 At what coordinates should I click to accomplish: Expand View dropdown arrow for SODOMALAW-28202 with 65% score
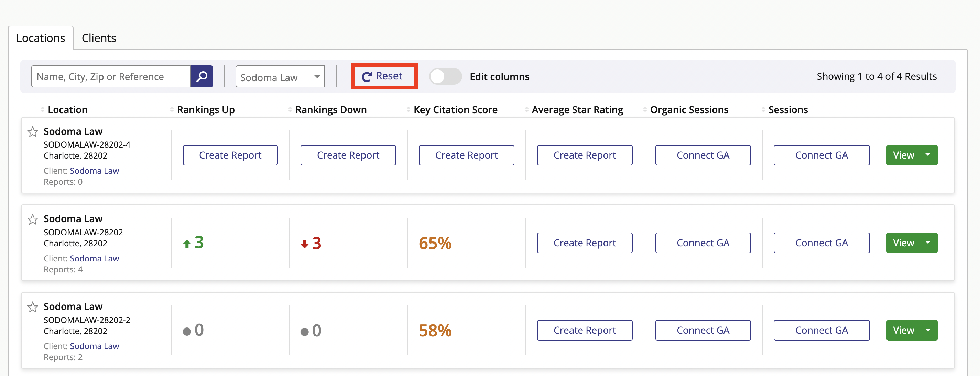point(929,243)
